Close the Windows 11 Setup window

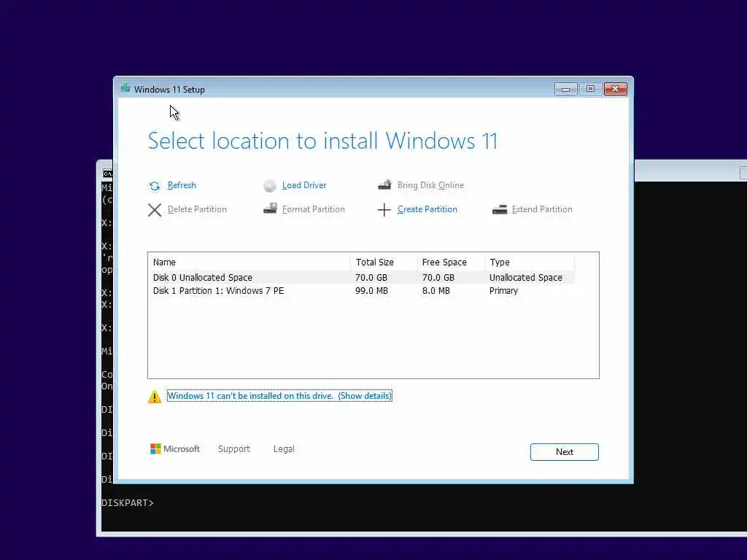click(616, 89)
